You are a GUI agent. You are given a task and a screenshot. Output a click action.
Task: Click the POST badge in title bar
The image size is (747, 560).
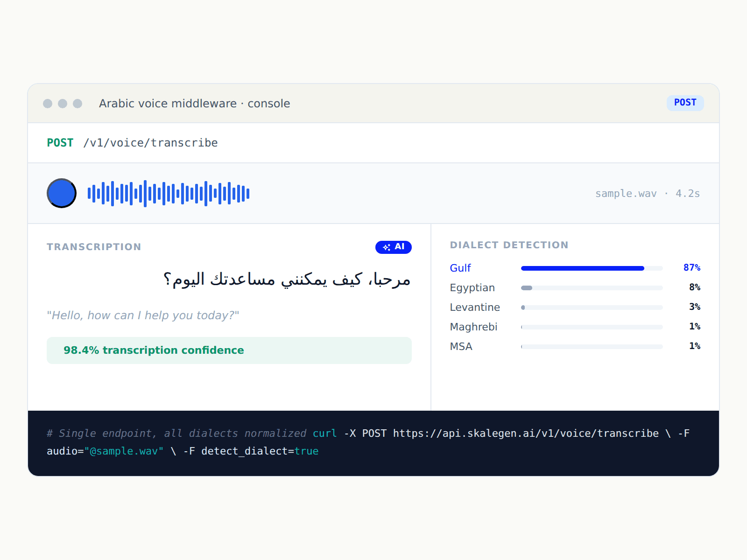(x=685, y=103)
